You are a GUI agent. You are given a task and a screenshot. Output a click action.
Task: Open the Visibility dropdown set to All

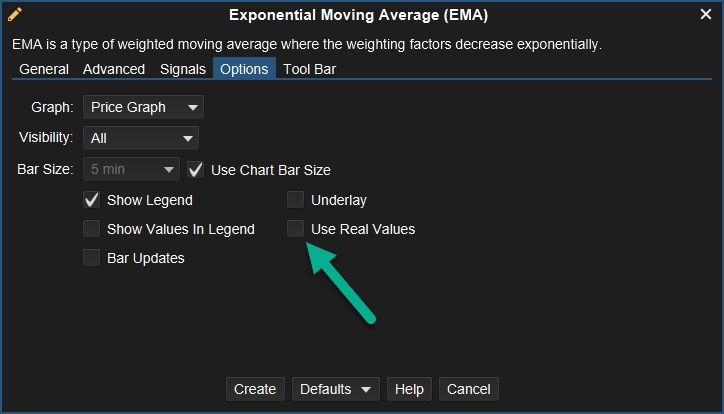140,138
